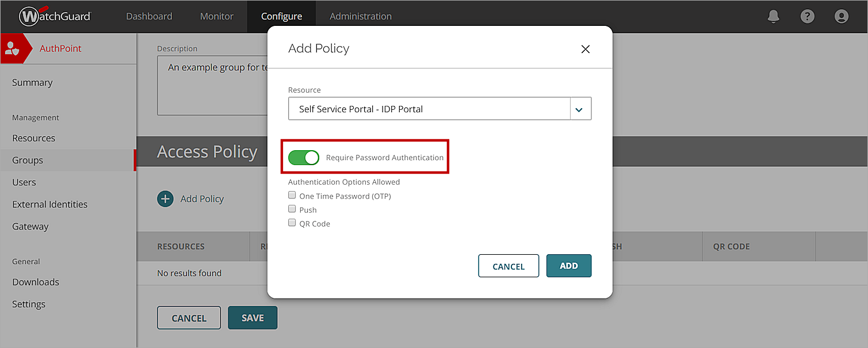Viewport: 868px width, 348px height.
Task: Enable the QR Code option
Action: coord(292,223)
